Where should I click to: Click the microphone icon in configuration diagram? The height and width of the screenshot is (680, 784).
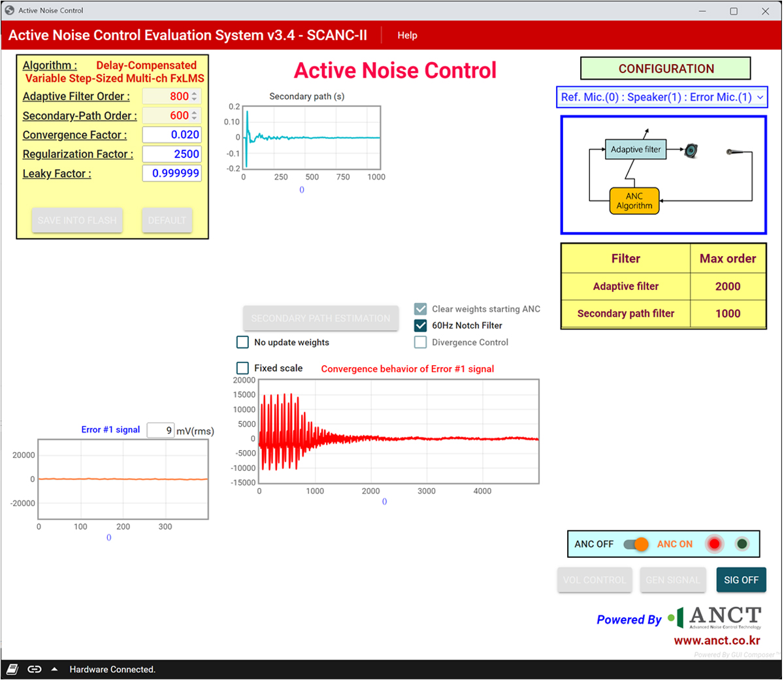735,152
